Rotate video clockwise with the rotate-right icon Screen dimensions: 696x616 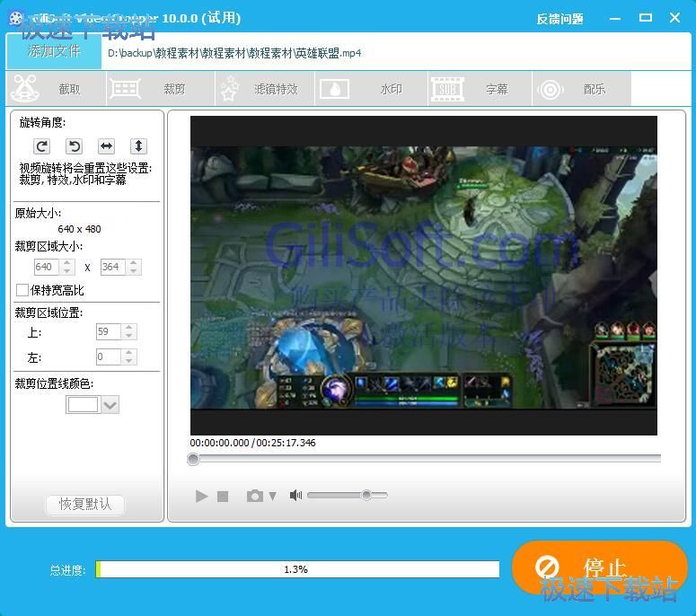41,146
